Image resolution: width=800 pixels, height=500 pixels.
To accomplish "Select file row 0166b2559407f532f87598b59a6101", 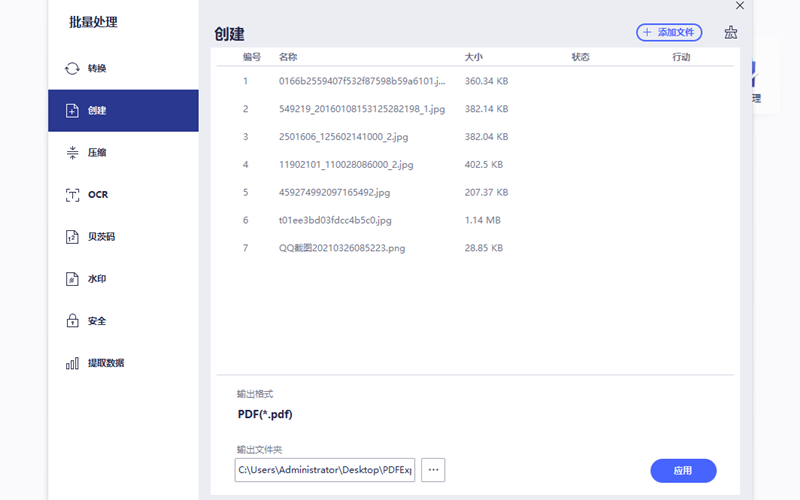I will pos(362,80).
